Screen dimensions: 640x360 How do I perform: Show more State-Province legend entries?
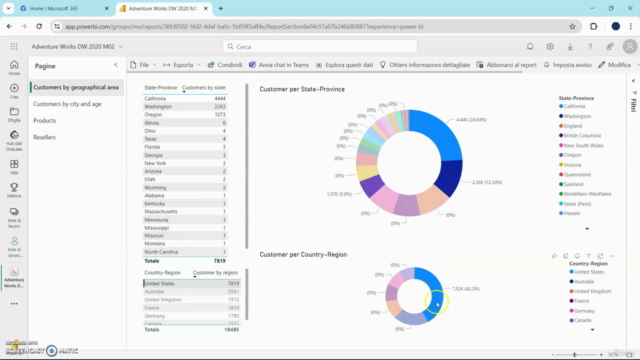[587, 229]
